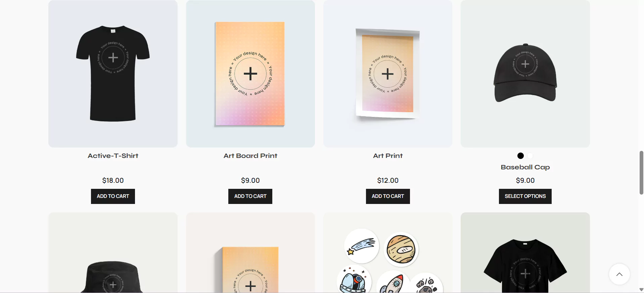The height and width of the screenshot is (293, 644).
Task: Open the Active-T-Shirt title link
Action: tap(113, 156)
